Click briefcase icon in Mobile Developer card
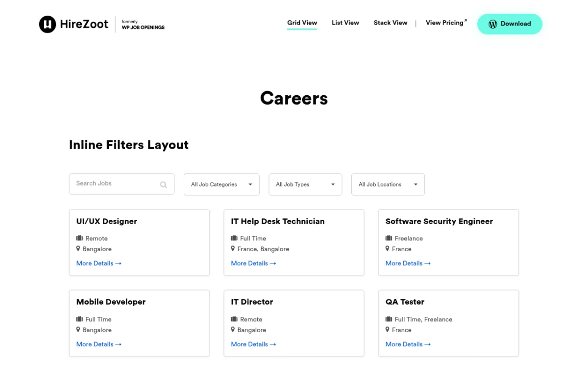Viewport: 588px width, 368px height. coord(79,319)
